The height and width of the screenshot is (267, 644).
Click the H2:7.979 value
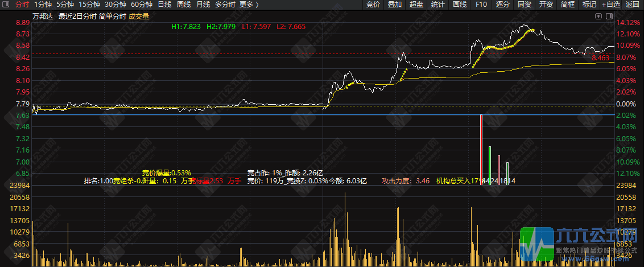[x=221, y=27]
